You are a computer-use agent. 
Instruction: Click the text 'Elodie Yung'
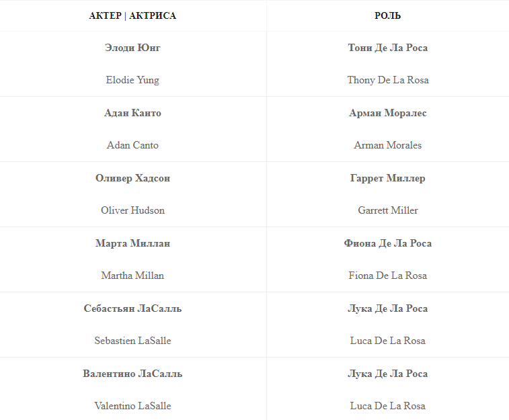click(132, 80)
